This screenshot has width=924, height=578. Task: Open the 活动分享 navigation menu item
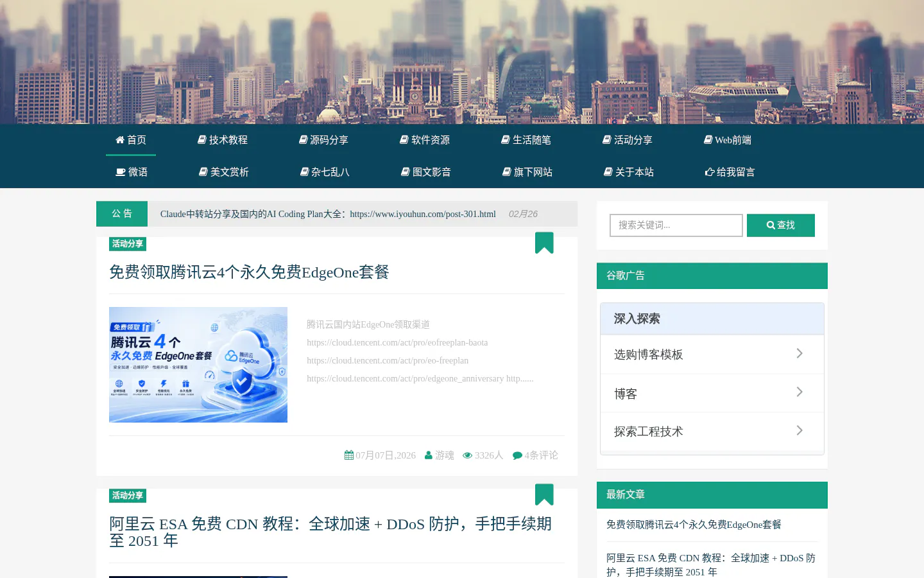pos(628,139)
